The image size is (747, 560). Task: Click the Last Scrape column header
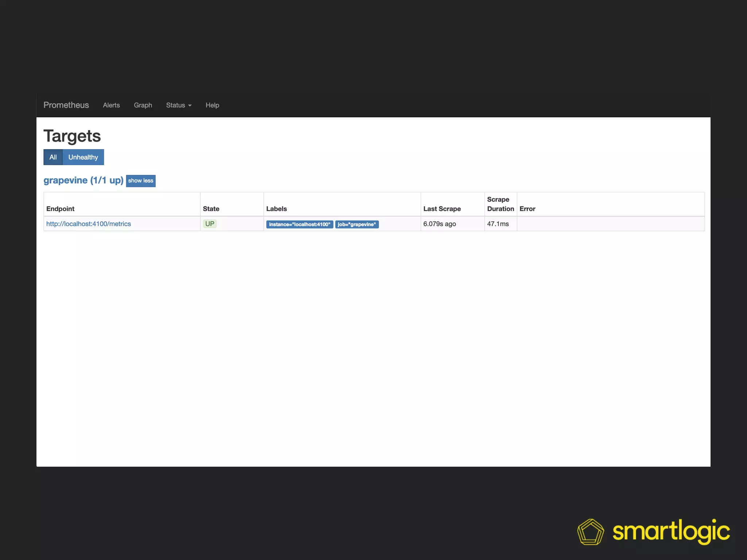pos(442,209)
